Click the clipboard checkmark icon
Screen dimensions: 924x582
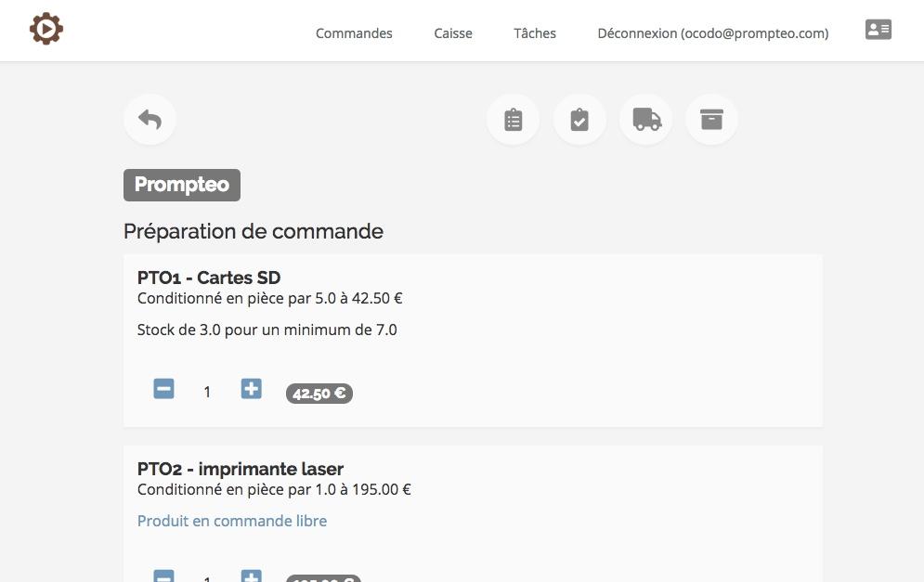pos(579,120)
